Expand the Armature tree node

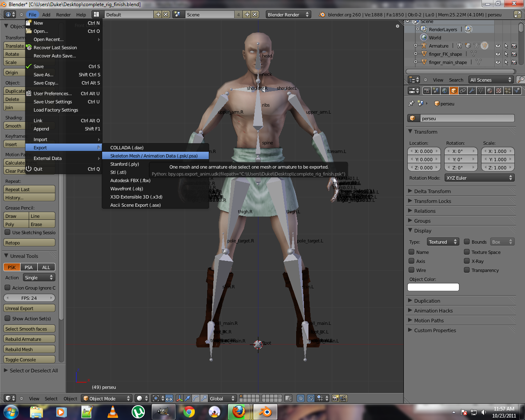pyautogui.click(x=415, y=46)
